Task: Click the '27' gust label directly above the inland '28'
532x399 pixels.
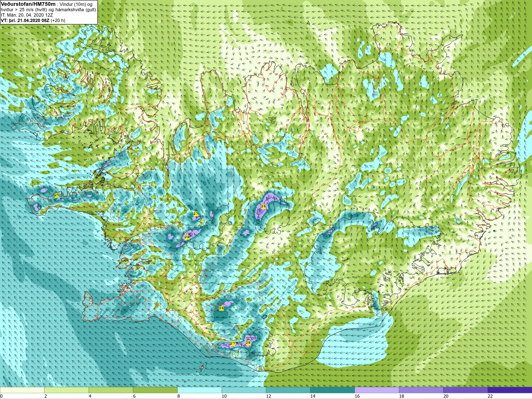Action: [196, 214]
